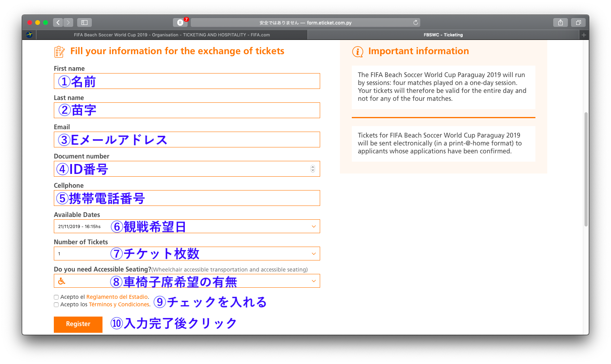Click the pinned tab with the plane icon

point(29,35)
